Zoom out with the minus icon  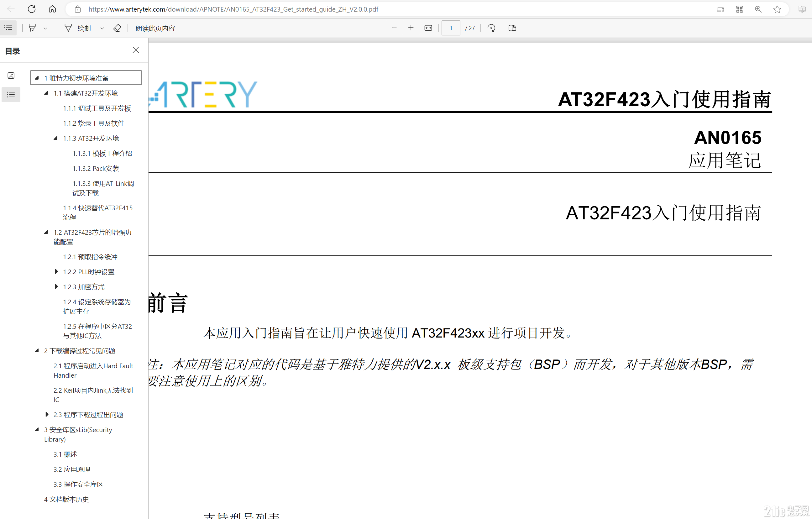pyautogui.click(x=394, y=28)
